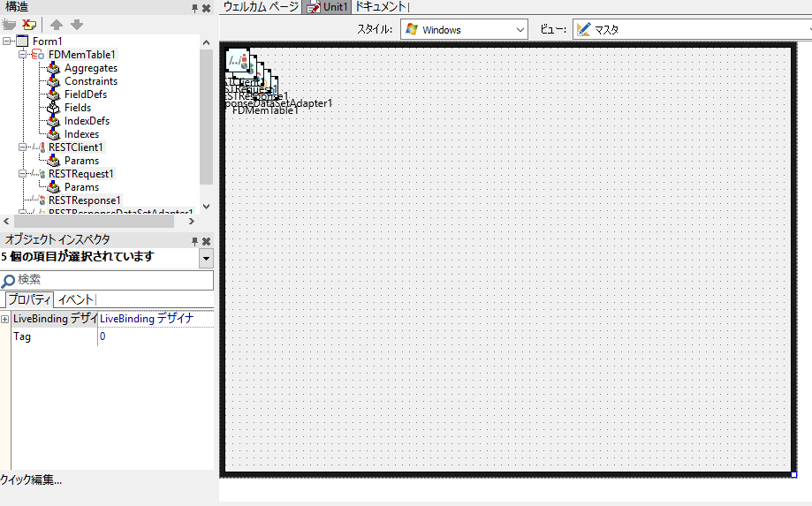The image size is (812, 506).
Task: Switch to the ウェルカム ページ tab
Action: pos(261,7)
